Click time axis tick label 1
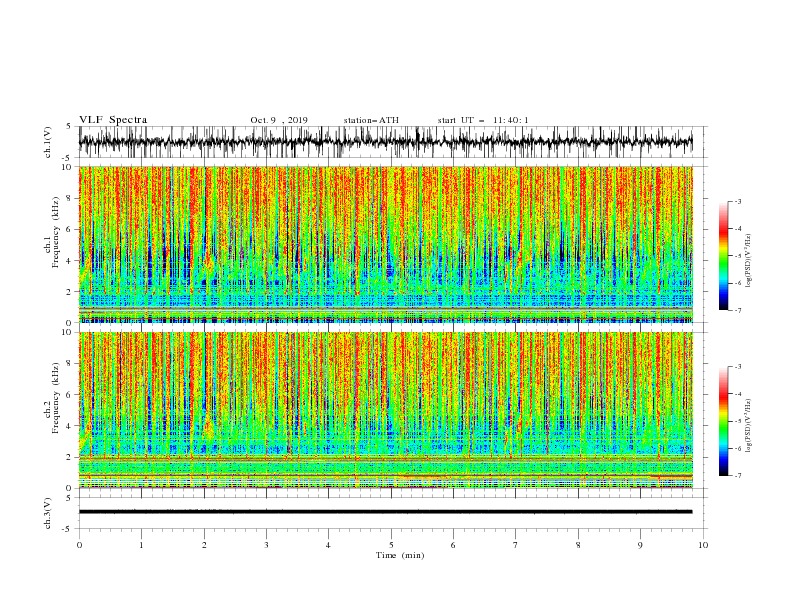This screenshot has width=792, height=612. (x=141, y=545)
